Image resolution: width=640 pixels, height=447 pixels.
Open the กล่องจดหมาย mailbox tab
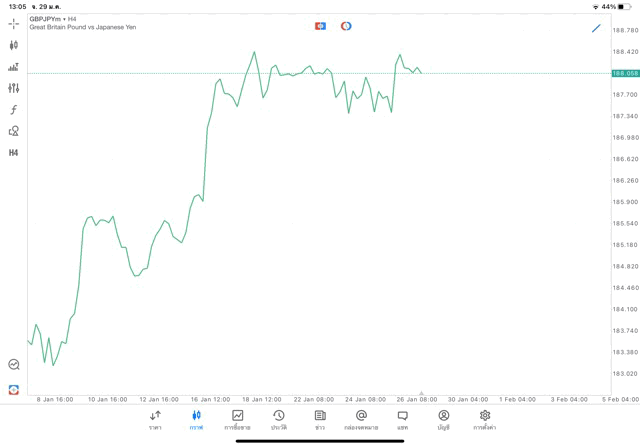point(361,419)
